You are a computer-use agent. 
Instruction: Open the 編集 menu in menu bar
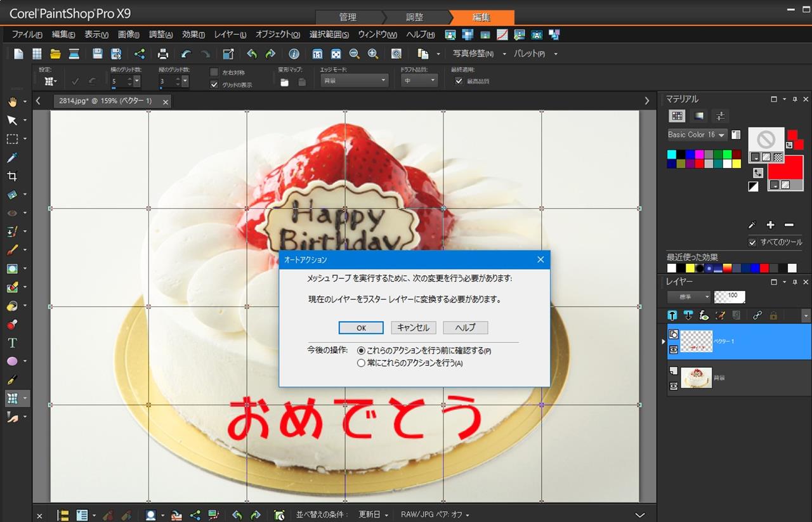coord(63,34)
